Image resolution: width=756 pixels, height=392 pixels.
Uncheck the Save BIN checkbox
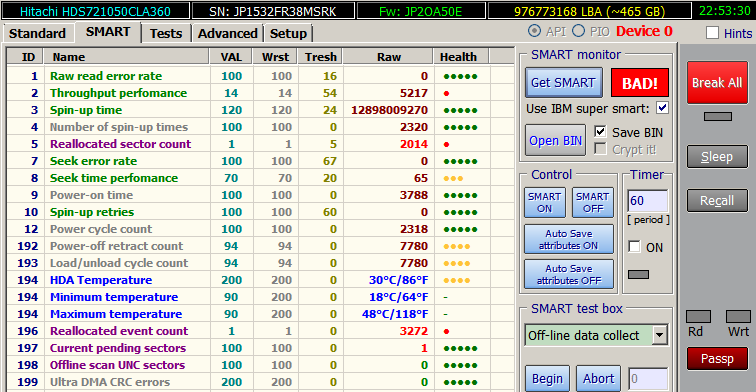pyautogui.click(x=600, y=131)
